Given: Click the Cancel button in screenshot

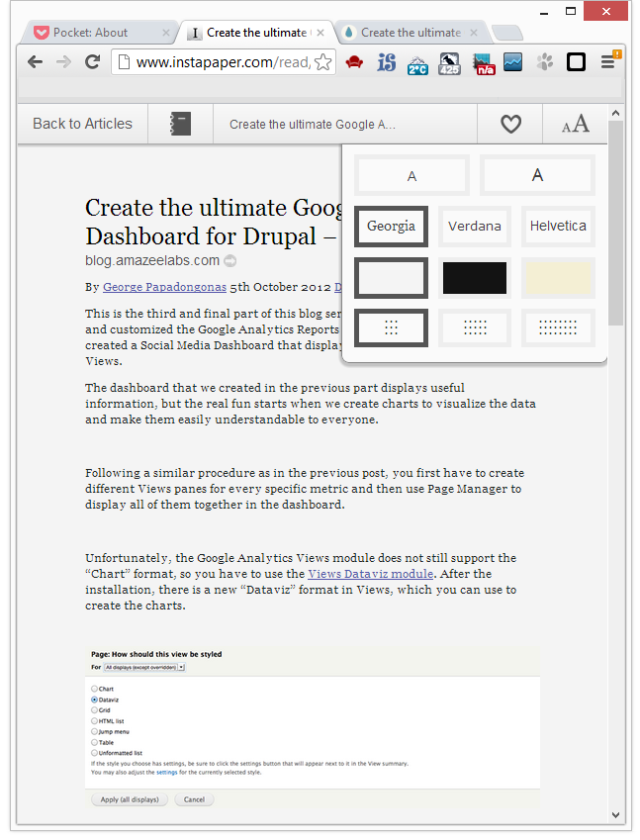Looking at the screenshot, I should (194, 799).
